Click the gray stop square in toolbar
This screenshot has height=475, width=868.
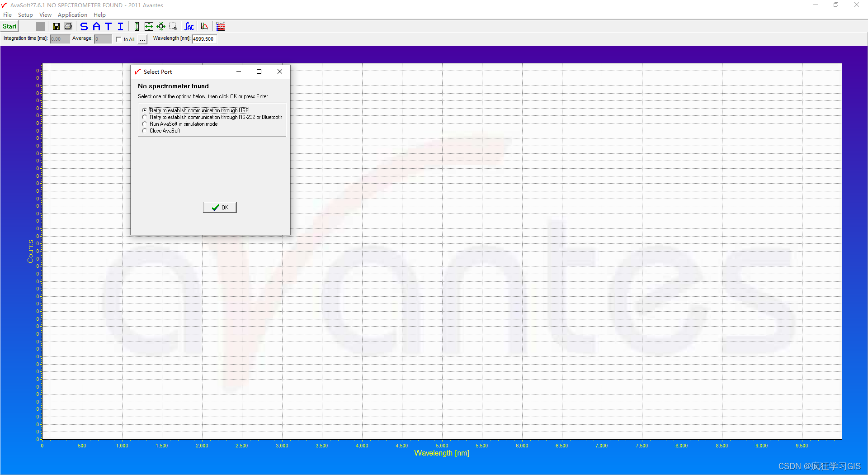click(x=40, y=26)
